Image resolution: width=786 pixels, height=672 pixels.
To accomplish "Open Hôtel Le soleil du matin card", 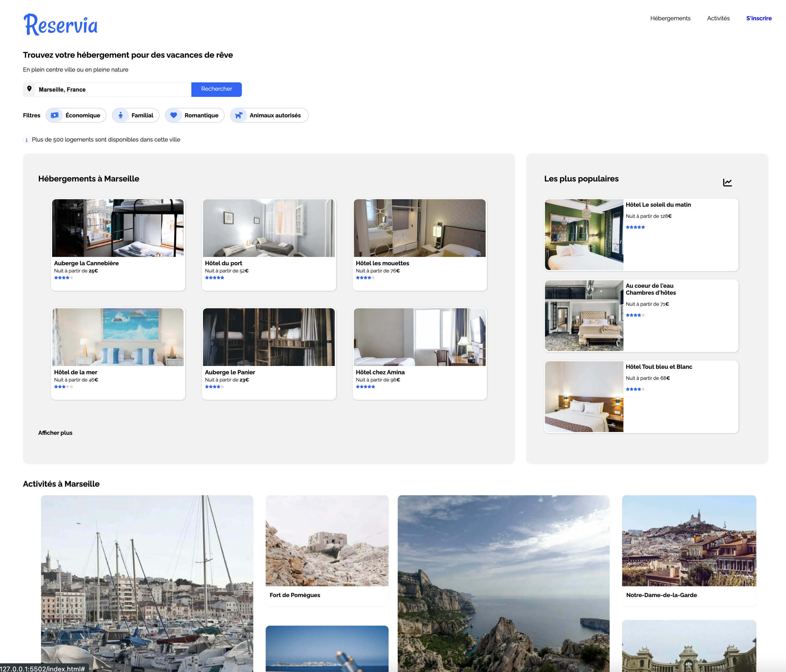I will [x=642, y=234].
